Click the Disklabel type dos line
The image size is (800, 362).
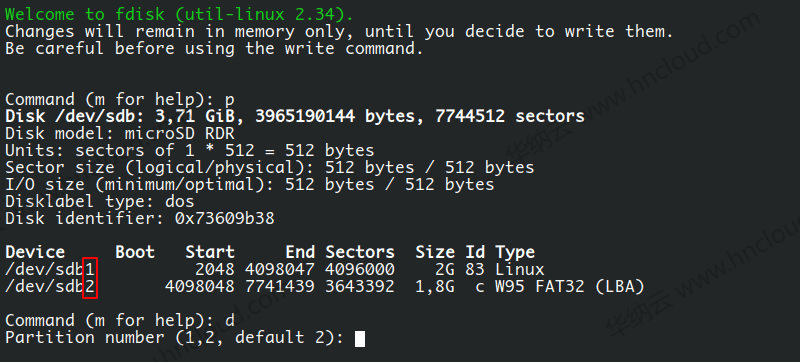(100, 201)
